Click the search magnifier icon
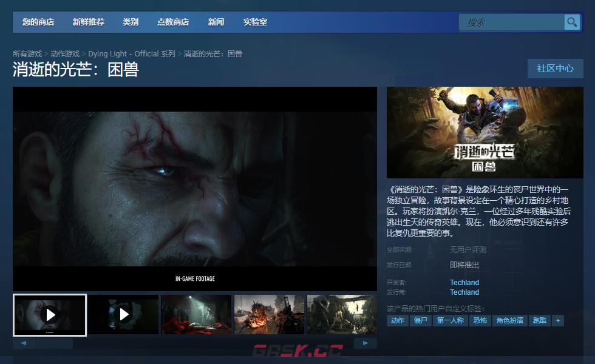The height and width of the screenshot is (364, 595). tap(572, 22)
